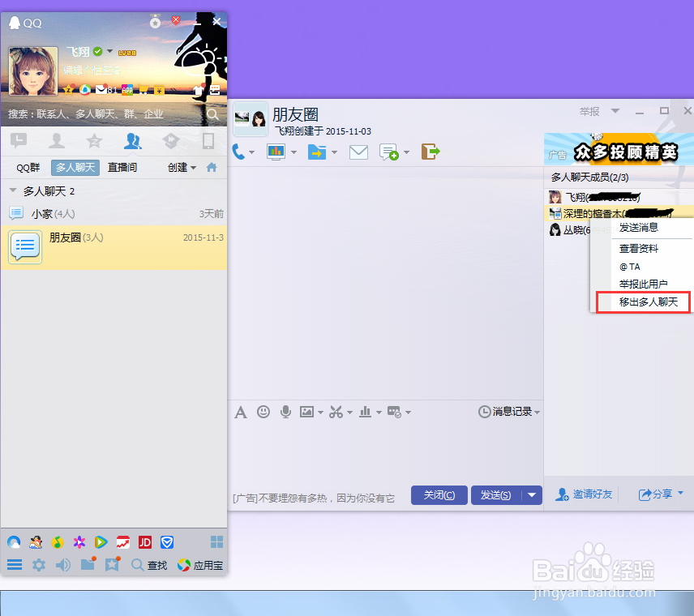Open the shopping cart icon in profile bar
The image size is (694, 616).
(144, 90)
